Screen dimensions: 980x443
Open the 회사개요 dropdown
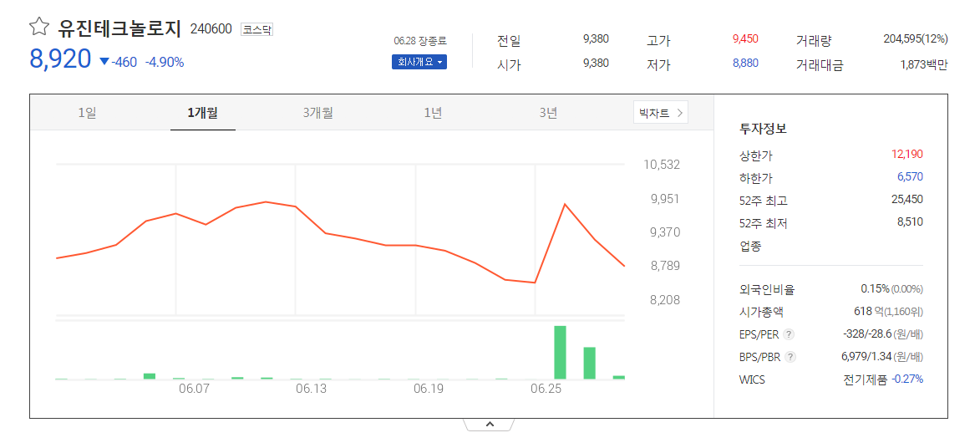(419, 62)
